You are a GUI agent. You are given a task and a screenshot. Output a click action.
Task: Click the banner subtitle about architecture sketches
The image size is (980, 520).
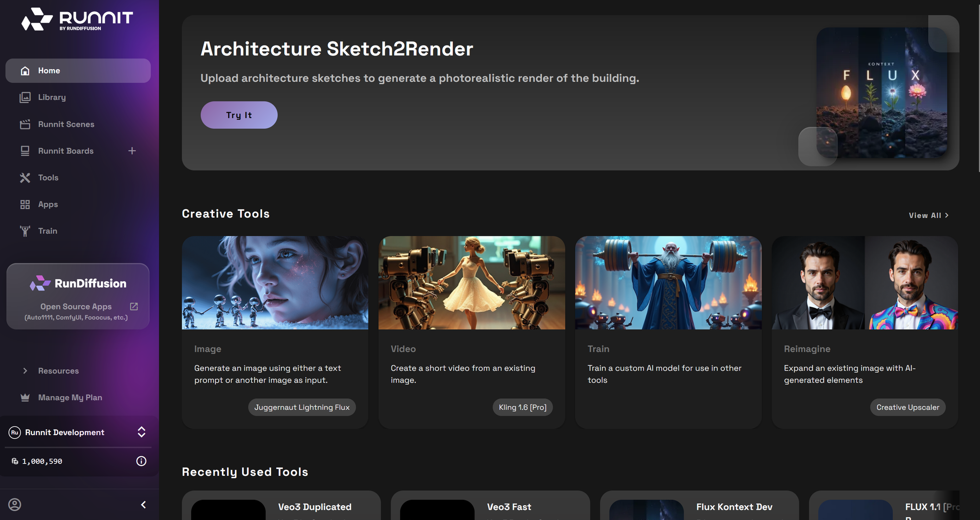(420, 78)
